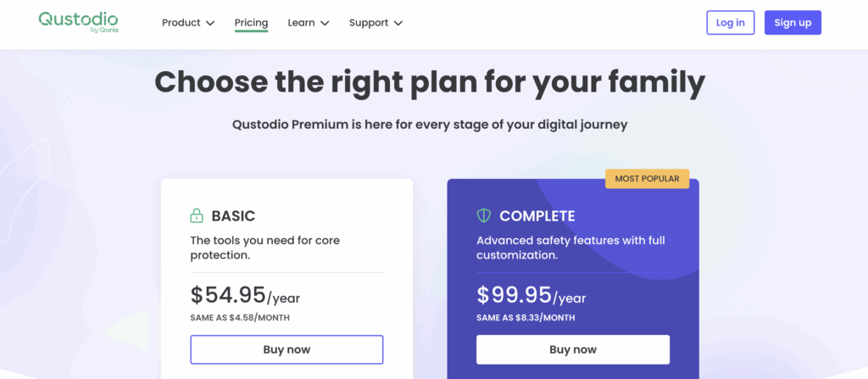
Task: Click the Log in button
Action: point(730,23)
